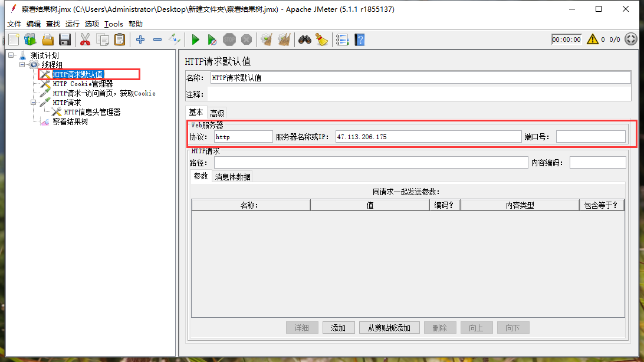This screenshot has width=644, height=362.
Task: Collapse the 测试计划 tree node
Action: click(11, 55)
